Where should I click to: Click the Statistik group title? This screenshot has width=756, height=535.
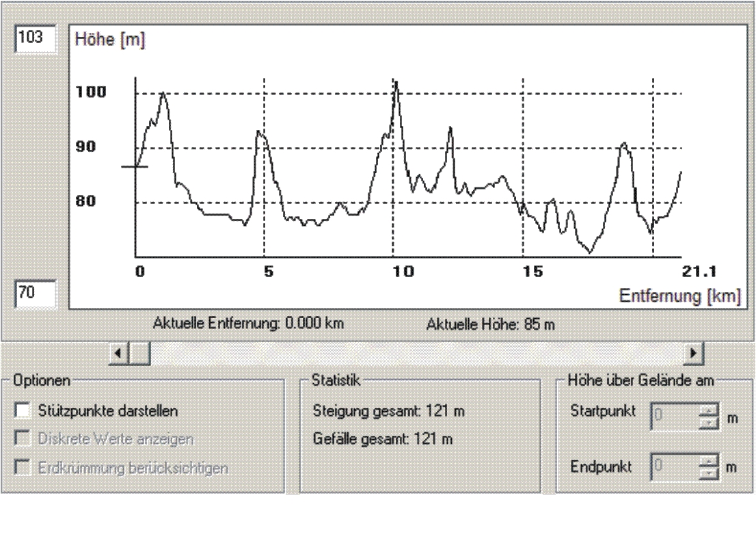[336, 380]
